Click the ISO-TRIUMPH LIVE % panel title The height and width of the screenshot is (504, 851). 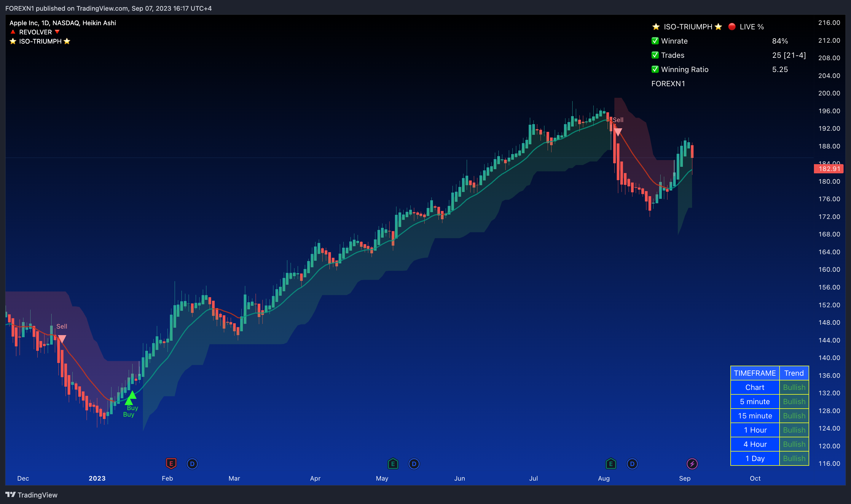(x=708, y=26)
